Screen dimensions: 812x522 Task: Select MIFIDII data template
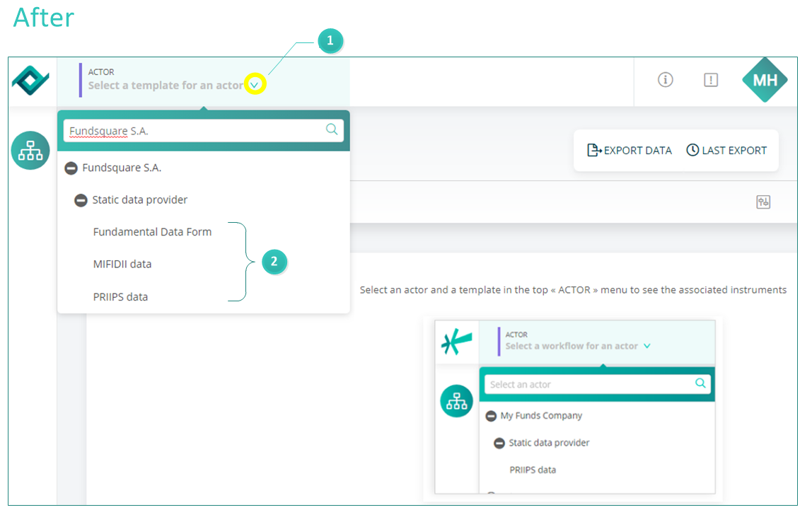pos(122,264)
